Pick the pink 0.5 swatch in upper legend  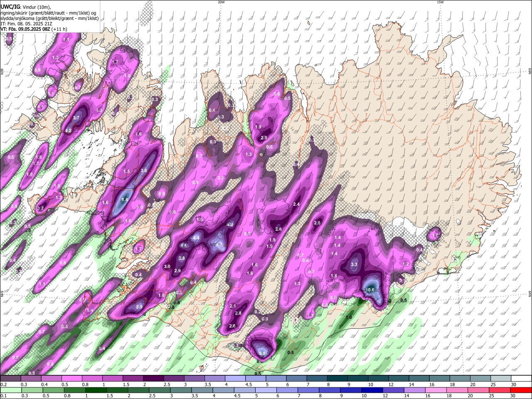(x=71, y=379)
